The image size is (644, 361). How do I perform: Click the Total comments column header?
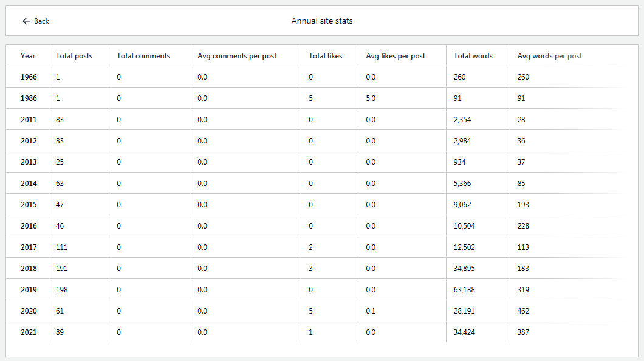coord(143,56)
